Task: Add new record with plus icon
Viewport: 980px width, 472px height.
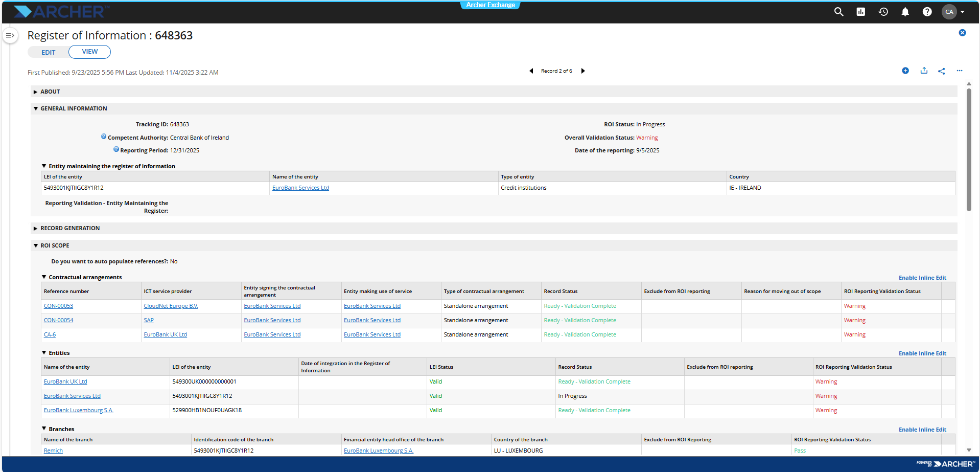Action: 905,71
